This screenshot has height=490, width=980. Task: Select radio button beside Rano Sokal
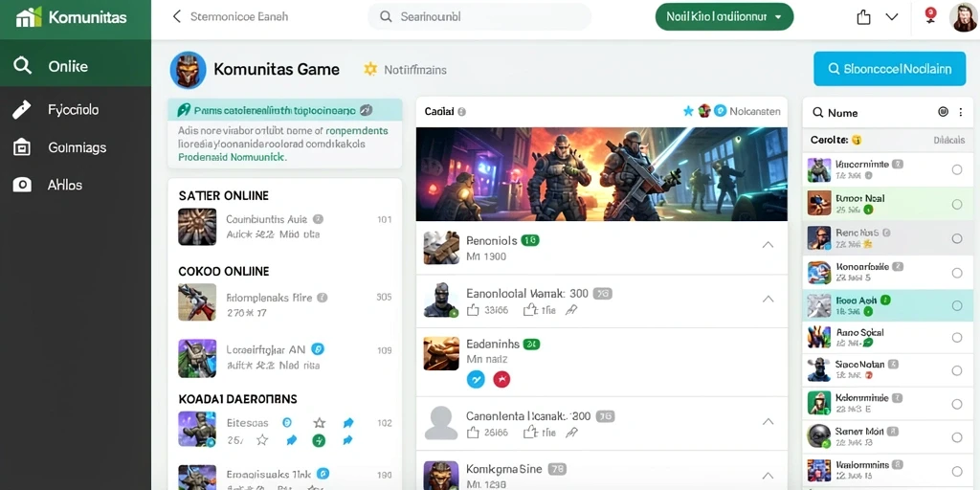tap(957, 338)
